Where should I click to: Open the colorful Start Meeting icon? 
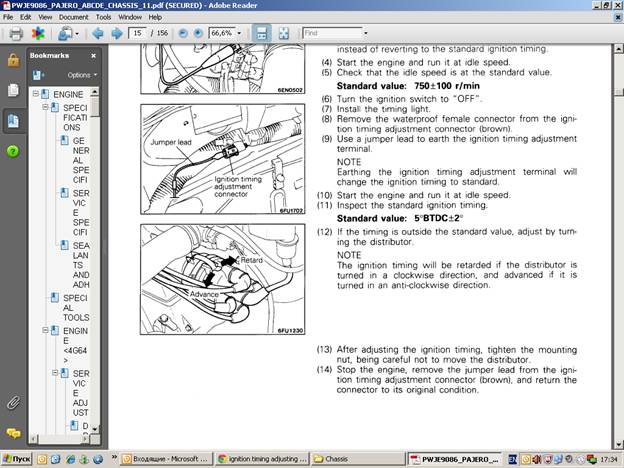[x=38, y=33]
